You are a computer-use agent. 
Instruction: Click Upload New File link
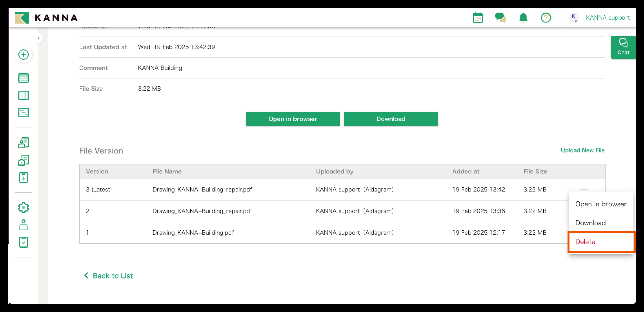(582, 150)
